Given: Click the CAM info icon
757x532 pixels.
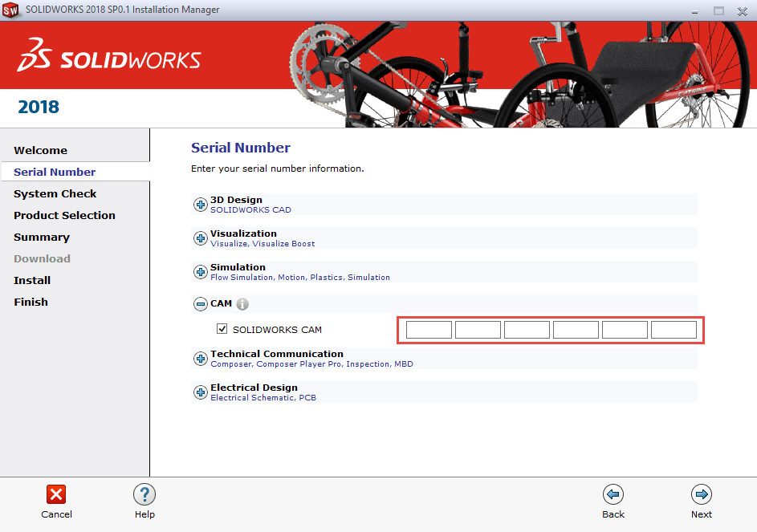Looking at the screenshot, I should click(242, 303).
